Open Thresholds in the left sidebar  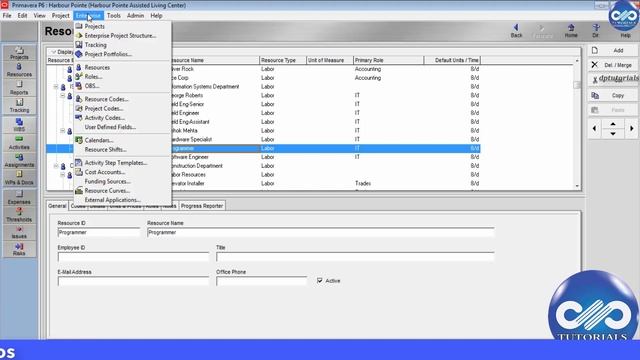[x=19, y=215]
